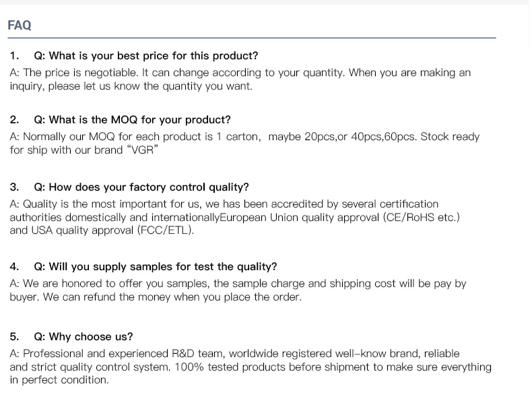Click 'We are honored to offer you samples'
The height and width of the screenshot is (411, 532).
tap(115, 284)
